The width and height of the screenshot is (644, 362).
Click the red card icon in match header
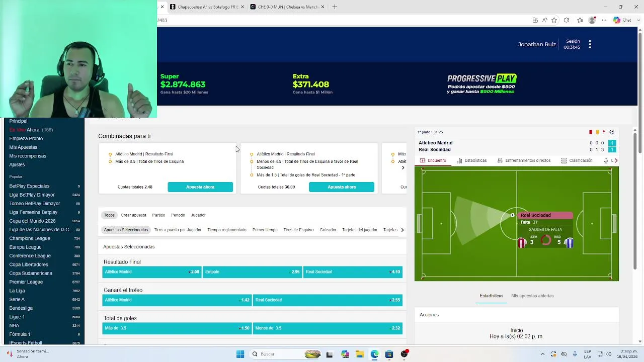[x=591, y=132]
